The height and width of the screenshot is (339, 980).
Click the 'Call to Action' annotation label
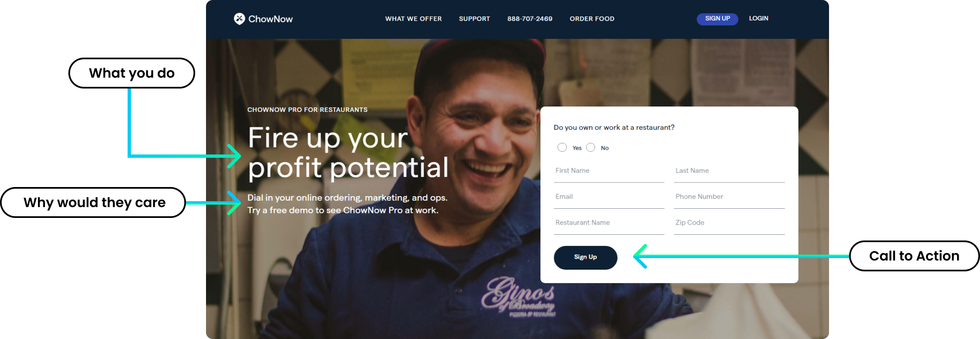point(914,256)
